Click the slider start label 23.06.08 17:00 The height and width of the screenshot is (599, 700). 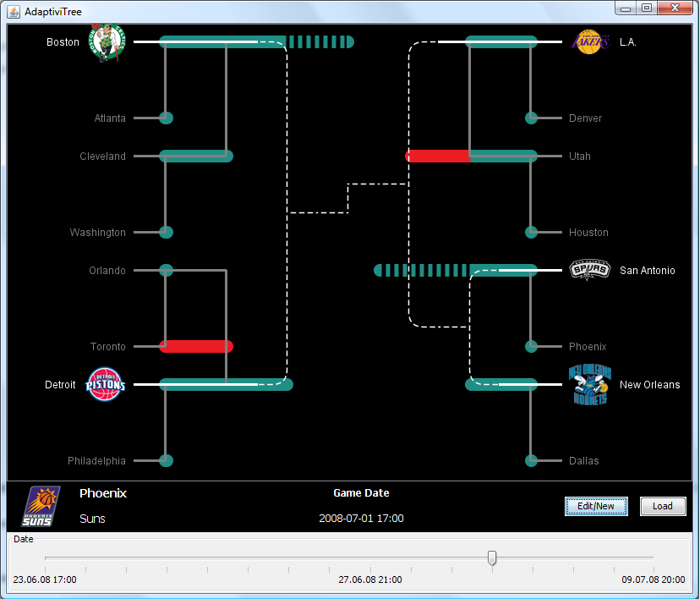(x=45, y=580)
